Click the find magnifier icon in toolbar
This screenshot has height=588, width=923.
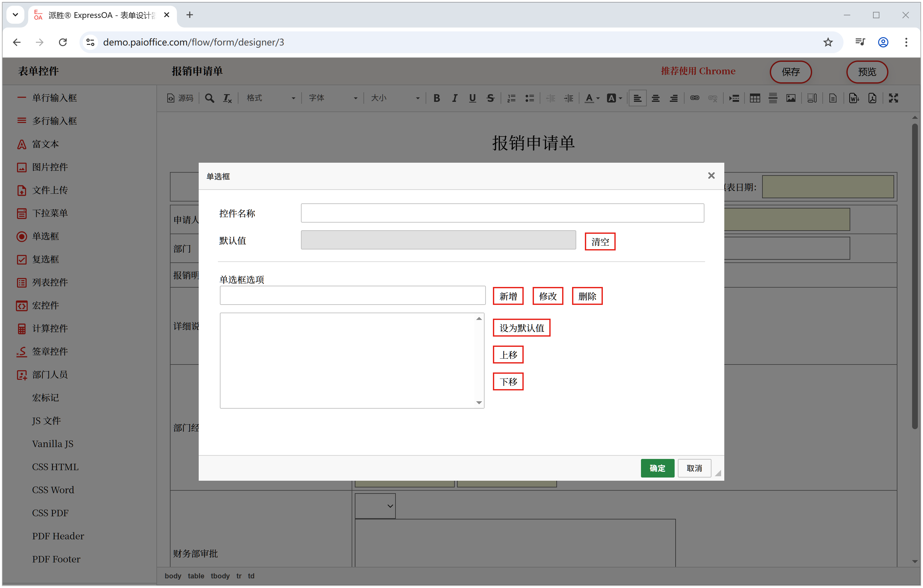pyautogui.click(x=209, y=98)
